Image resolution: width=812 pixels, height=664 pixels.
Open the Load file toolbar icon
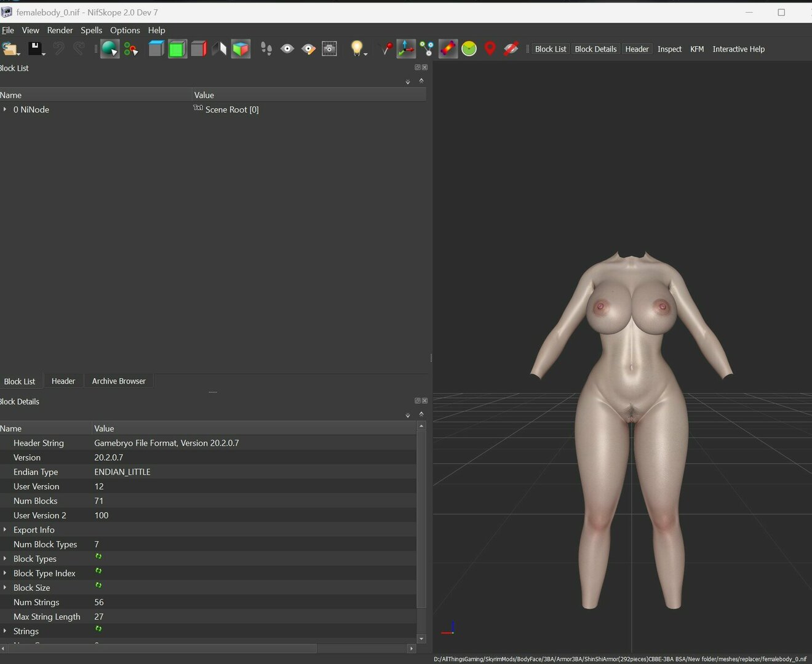[10, 49]
